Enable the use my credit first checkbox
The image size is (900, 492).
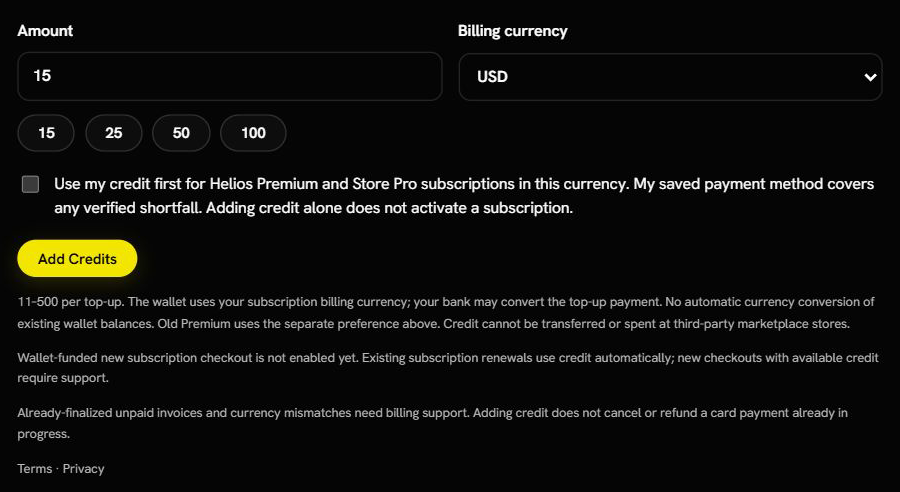[30, 184]
